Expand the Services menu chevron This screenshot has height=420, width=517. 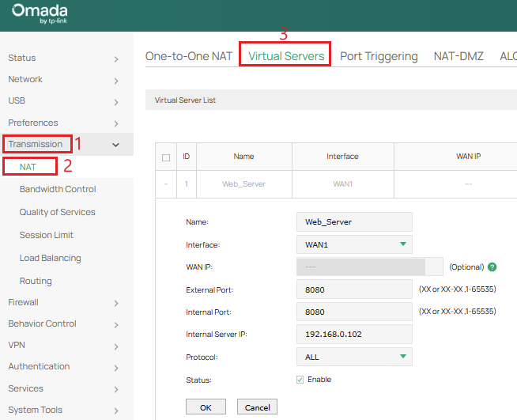(x=116, y=389)
